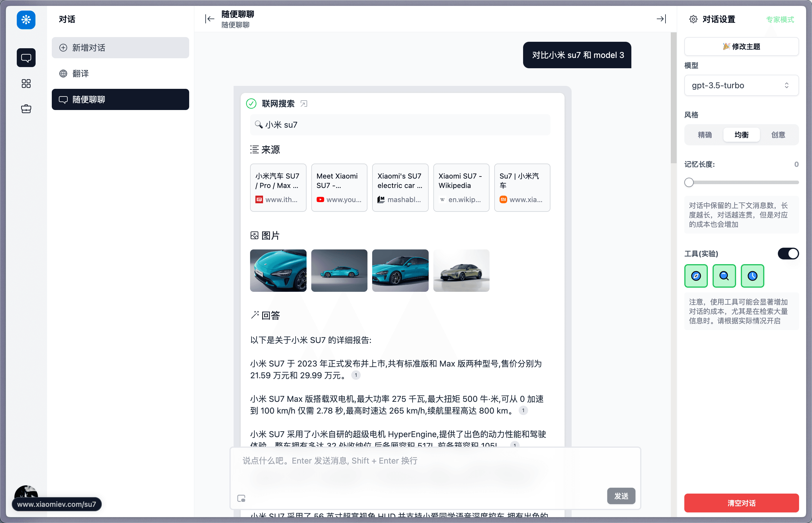
Task: Select the 随便聊聊 conversation
Action: tap(120, 99)
